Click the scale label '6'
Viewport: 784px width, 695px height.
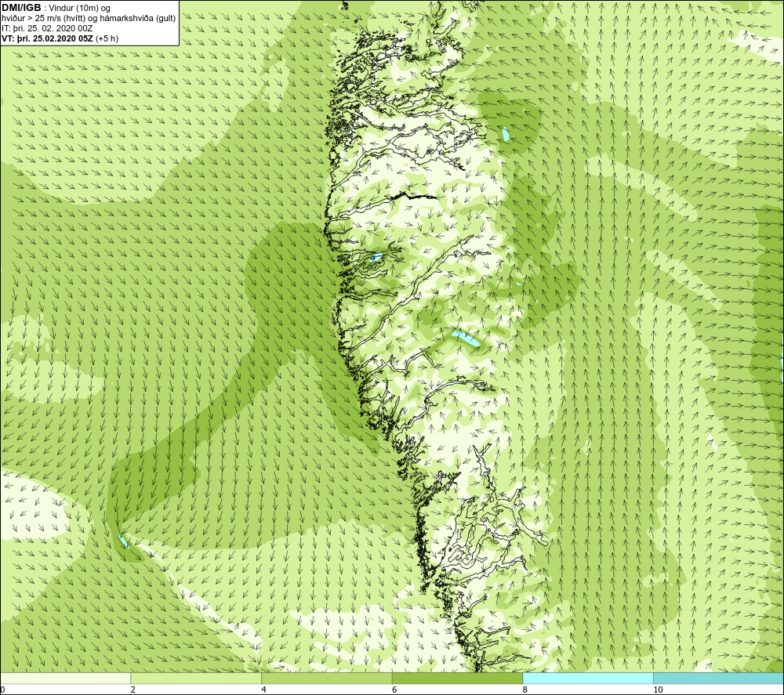click(x=394, y=690)
